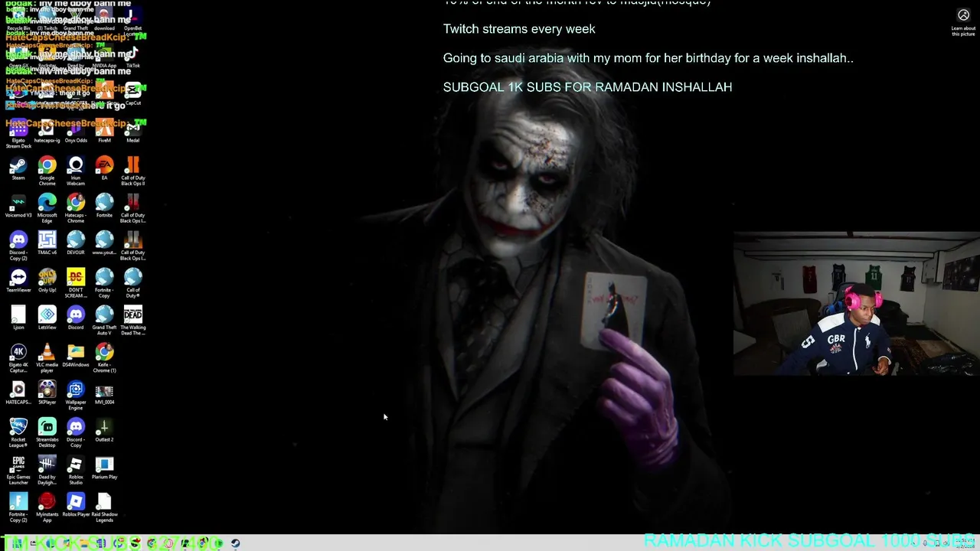Open the Iriun Webcam shortcut
This screenshot has height=551, width=980.
tap(76, 171)
